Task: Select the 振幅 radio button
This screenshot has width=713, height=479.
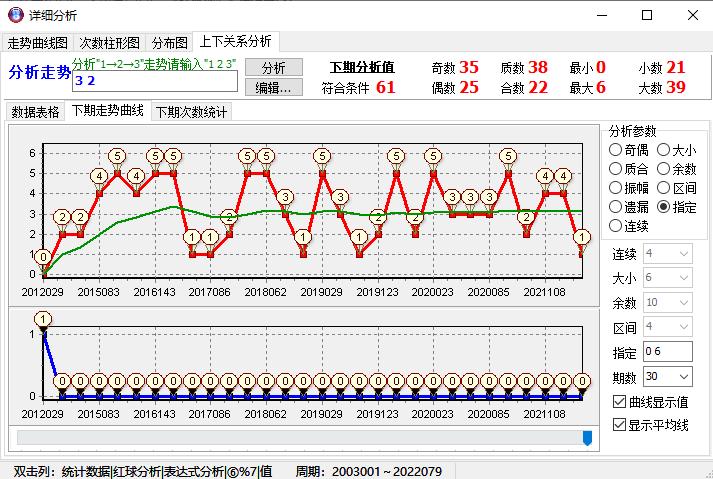Action: (x=629, y=188)
